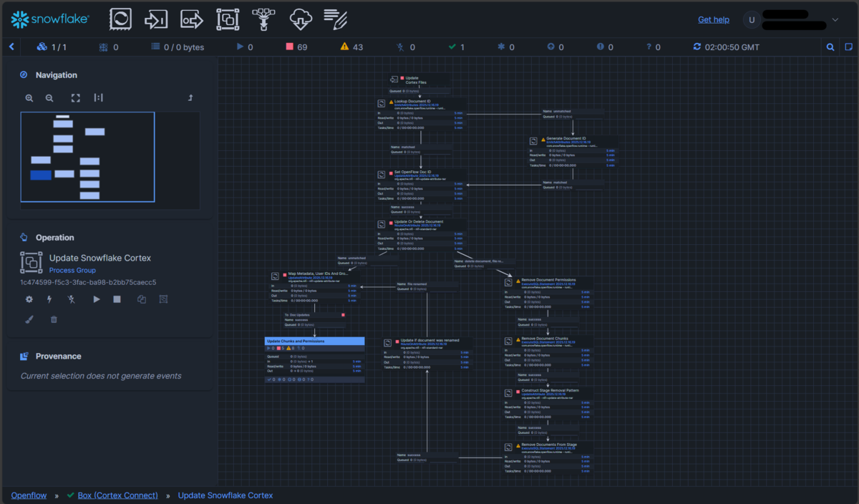The height and width of the screenshot is (504, 859).
Task: Delete selection with trash icon
Action: point(54,319)
